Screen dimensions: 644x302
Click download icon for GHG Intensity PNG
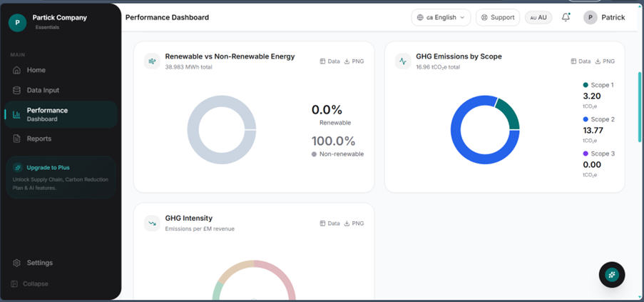[x=347, y=223]
